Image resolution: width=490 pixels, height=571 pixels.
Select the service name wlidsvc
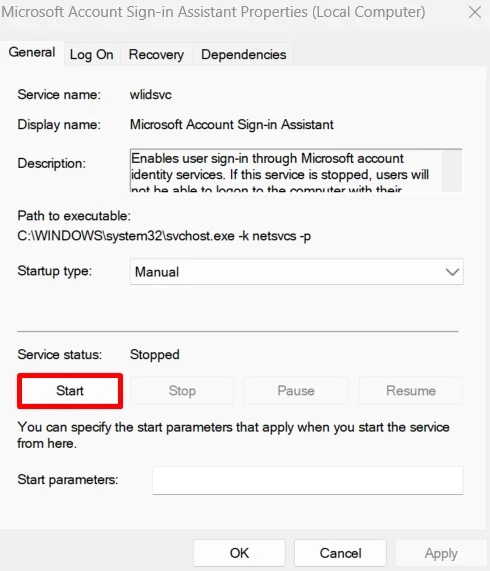(151, 95)
